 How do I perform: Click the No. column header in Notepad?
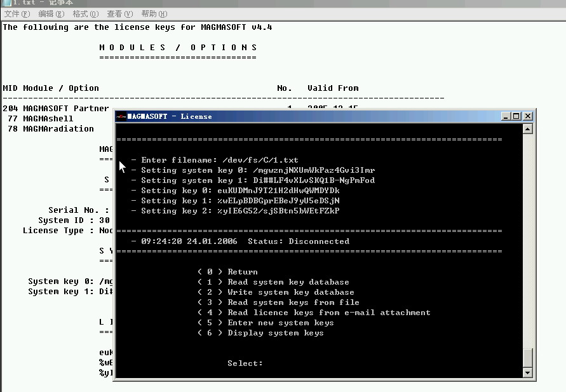(x=285, y=88)
